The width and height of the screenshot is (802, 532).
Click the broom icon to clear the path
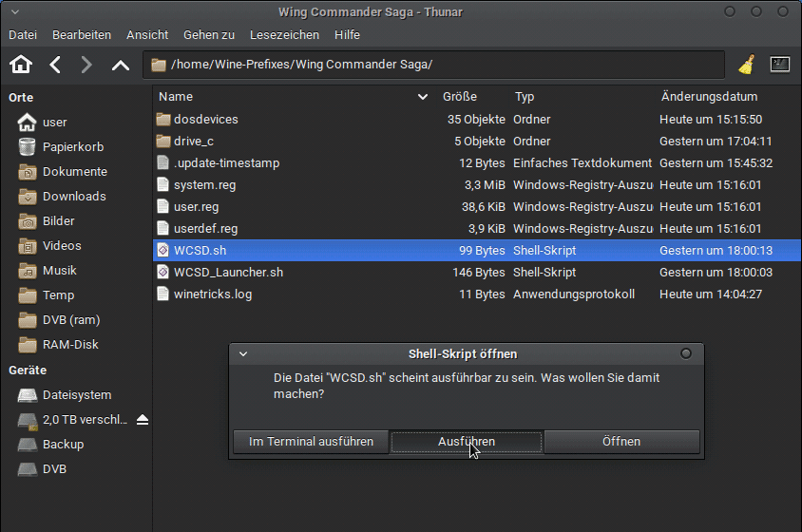[x=747, y=65]
